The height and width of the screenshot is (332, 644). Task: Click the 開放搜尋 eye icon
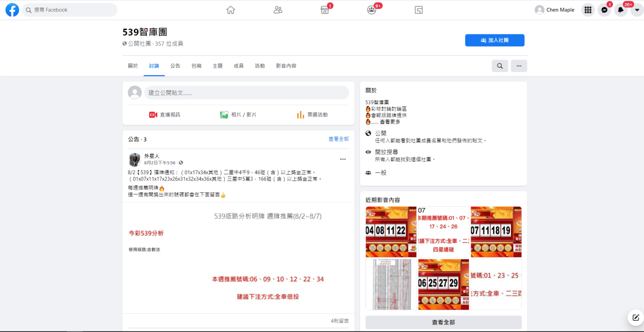click(368, 152)
